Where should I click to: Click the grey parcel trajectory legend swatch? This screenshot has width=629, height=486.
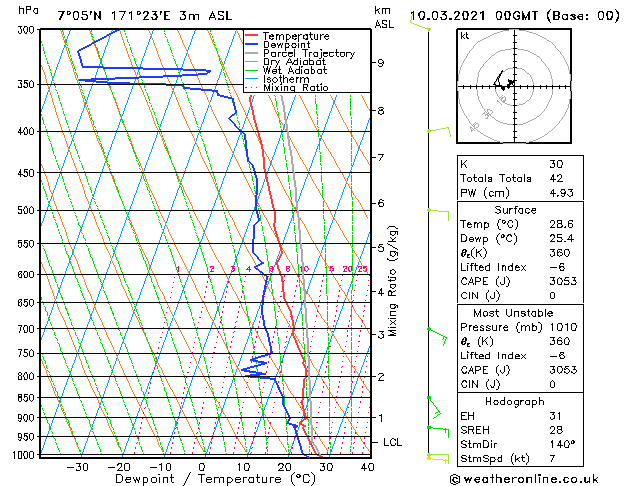[x=252, y=53]
